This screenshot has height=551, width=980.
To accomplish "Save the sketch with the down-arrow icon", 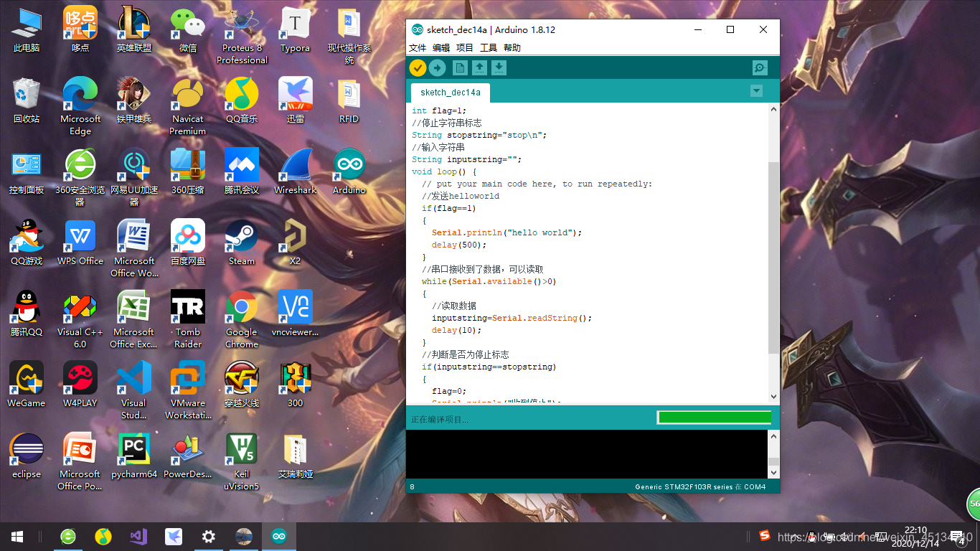I will tap(499, 67).
